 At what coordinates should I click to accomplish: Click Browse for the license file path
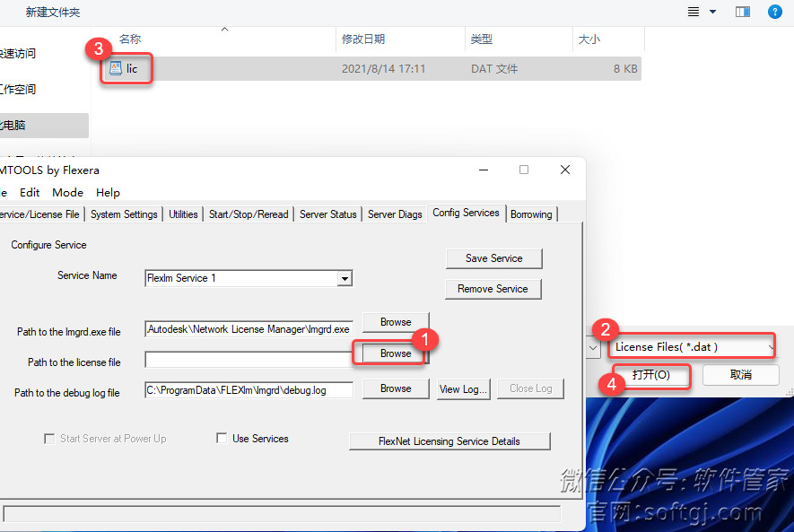coord(395,353)
